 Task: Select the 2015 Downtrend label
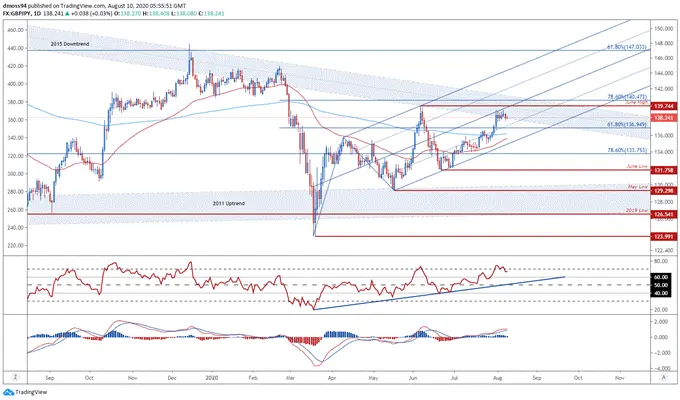[70, 44]
